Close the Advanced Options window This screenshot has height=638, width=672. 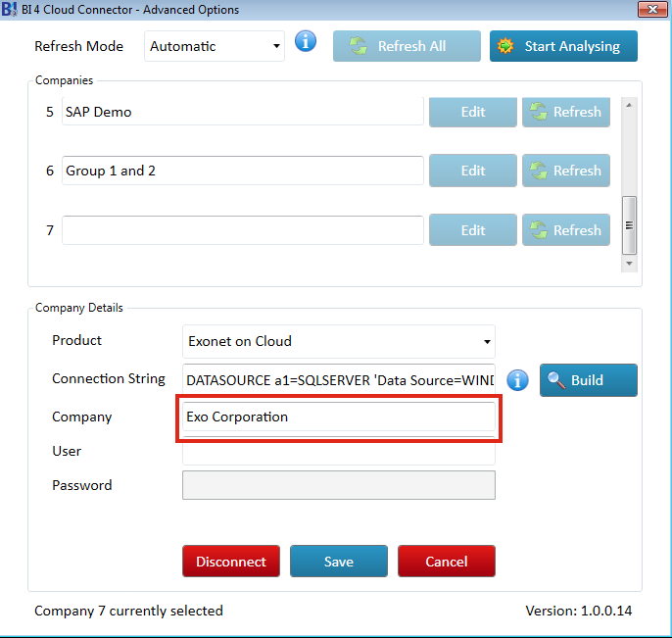click(x=652, y=9)
